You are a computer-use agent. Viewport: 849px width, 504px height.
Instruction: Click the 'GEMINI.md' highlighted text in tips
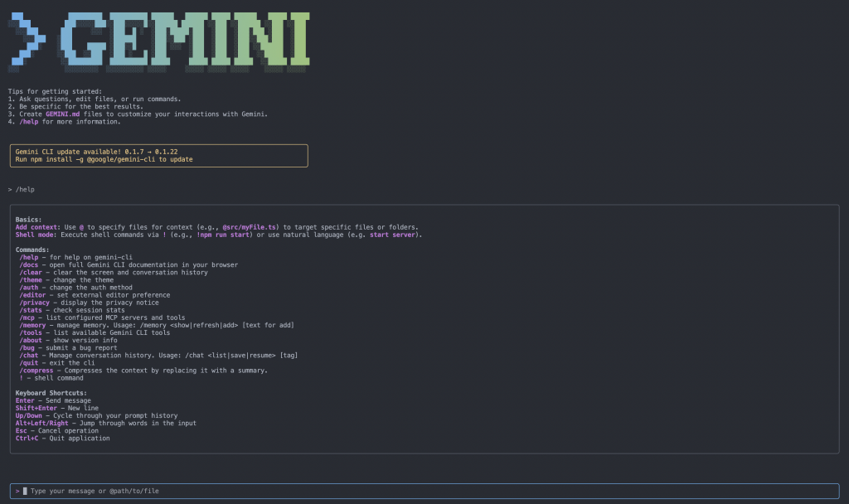[x=63, y=114]
